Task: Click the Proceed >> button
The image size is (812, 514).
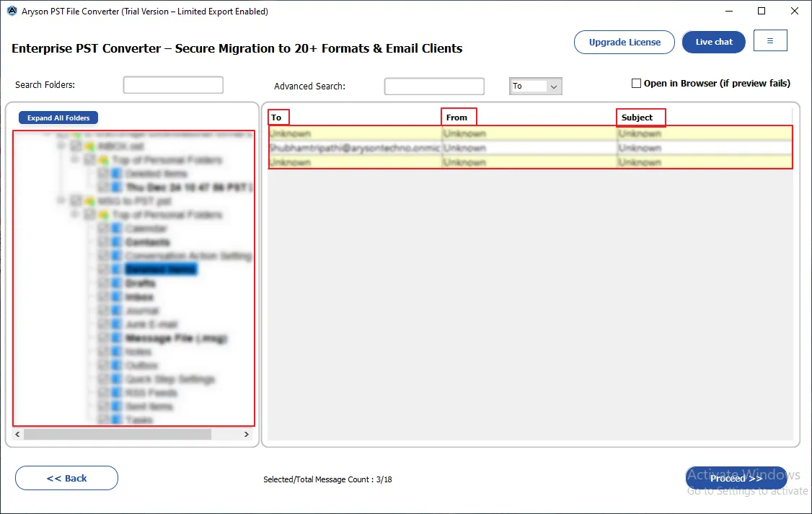Action: click(736, 478)
